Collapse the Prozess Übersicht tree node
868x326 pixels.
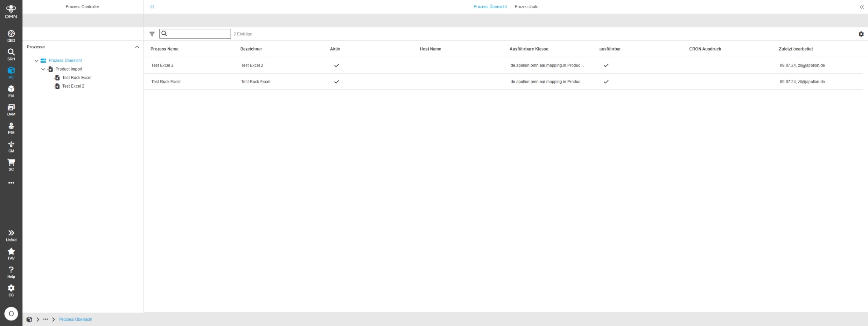click(36, 61)
